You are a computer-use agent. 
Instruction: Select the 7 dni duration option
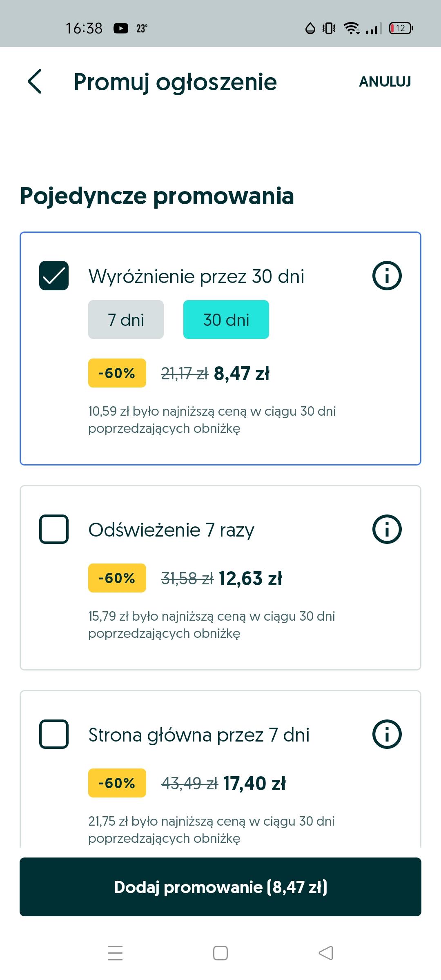(x=126, y=320)
